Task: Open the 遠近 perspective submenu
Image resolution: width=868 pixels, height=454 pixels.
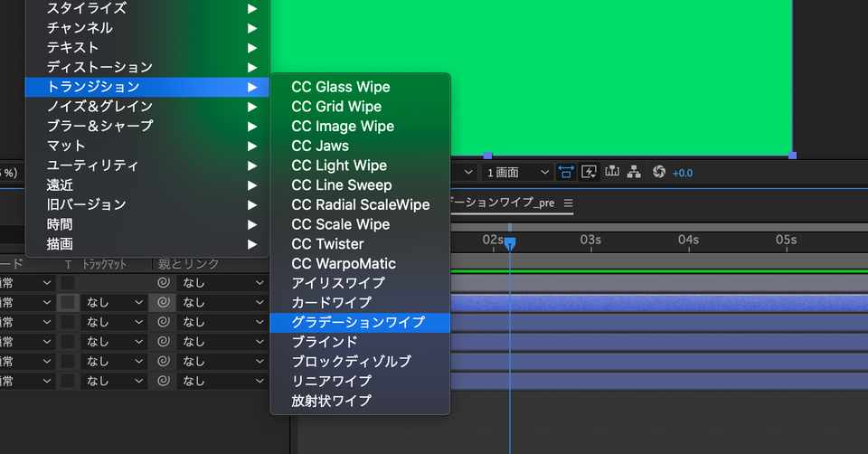Action: [147, 184]
